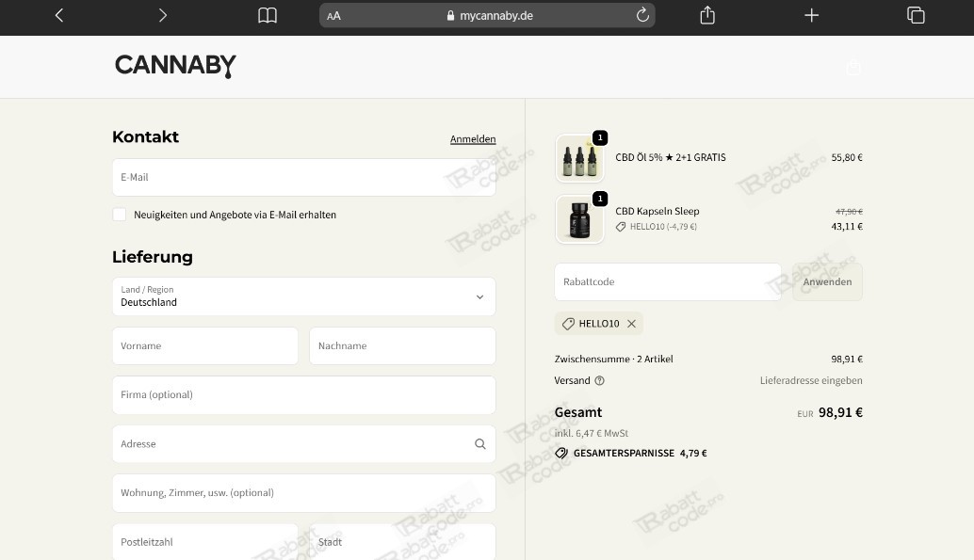Open the share sheet in Safari
974x560 pixels.
706,15
